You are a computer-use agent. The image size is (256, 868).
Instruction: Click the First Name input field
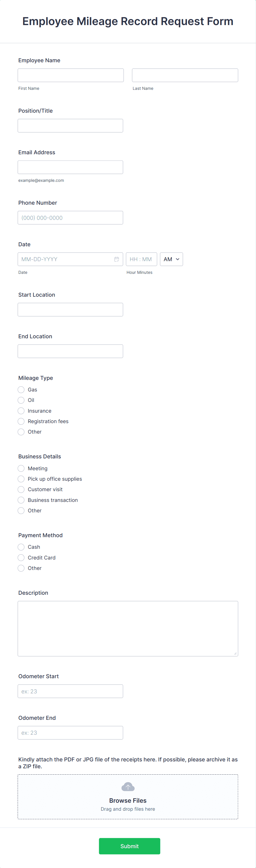tap(70, 75)
